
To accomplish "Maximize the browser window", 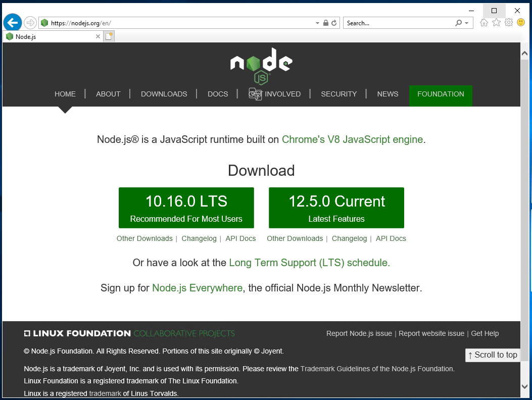I will (x=494, y=11).
